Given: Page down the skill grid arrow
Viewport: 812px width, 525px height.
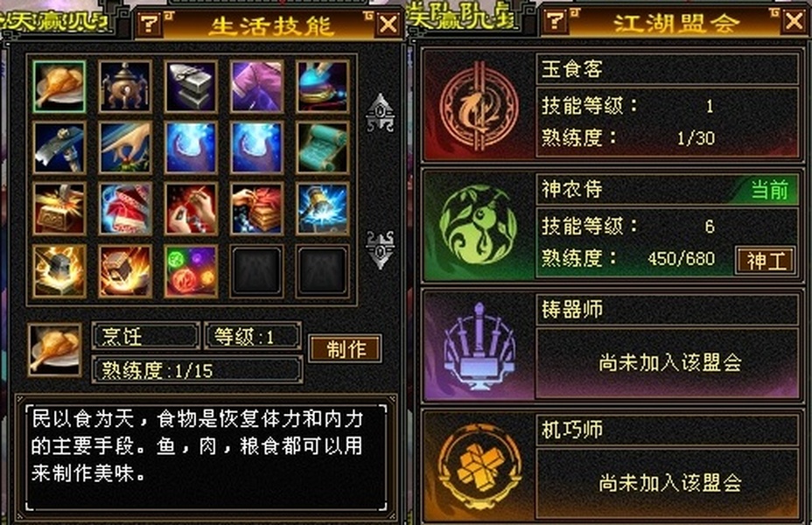Looking at the screenshot, I should [380, 249].
